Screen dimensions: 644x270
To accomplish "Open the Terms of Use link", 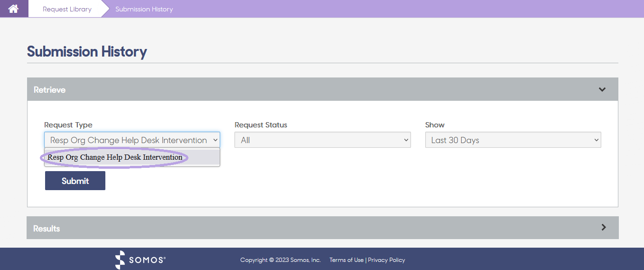I will coord(346,260).
